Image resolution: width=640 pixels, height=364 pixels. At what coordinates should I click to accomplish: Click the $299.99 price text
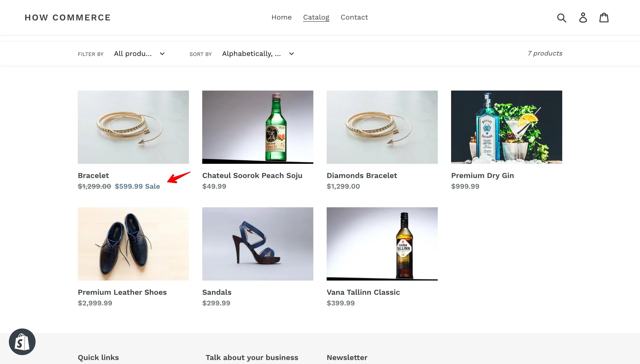click(216, 303)
